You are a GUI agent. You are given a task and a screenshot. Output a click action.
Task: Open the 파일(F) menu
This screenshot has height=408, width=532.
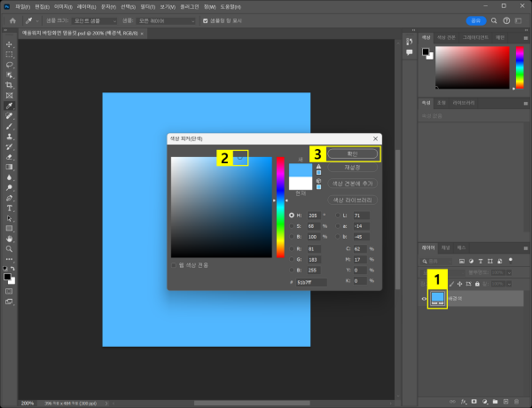(23, 5)
